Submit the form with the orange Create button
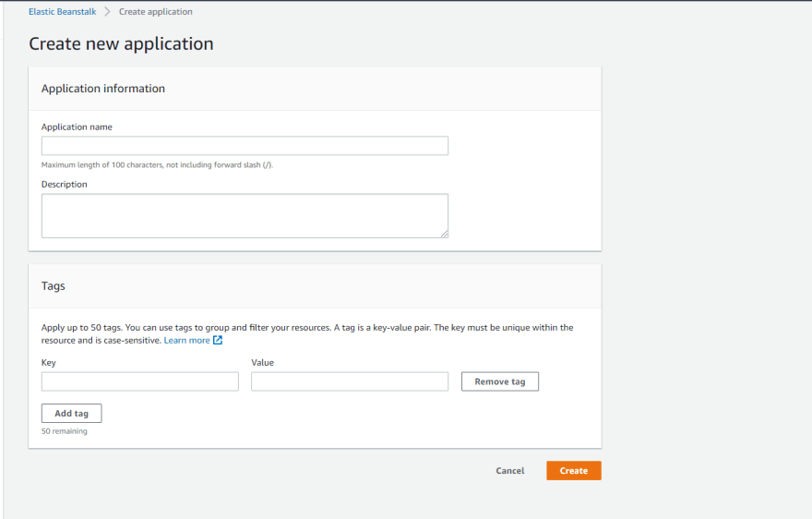Image resolution: width=812 pixels, height=519 pixels. (574, 471)
